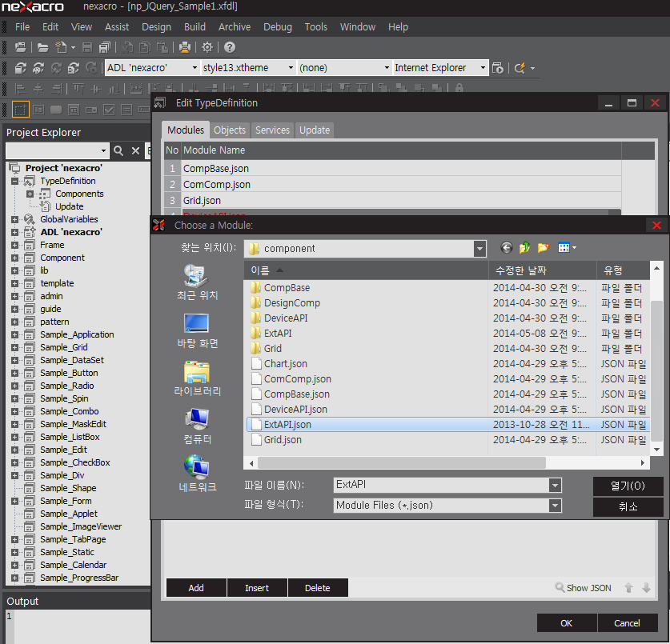The height and width of the screenshot is (644, 670).
Task: Select the DeviceAPI.json file
Action: point(295,410)
